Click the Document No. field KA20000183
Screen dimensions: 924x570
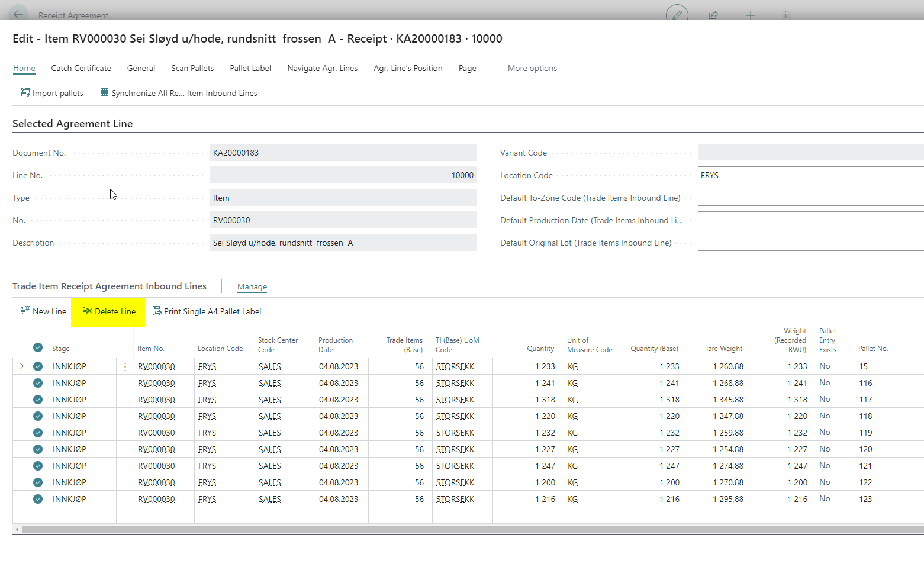click(343, 153)
